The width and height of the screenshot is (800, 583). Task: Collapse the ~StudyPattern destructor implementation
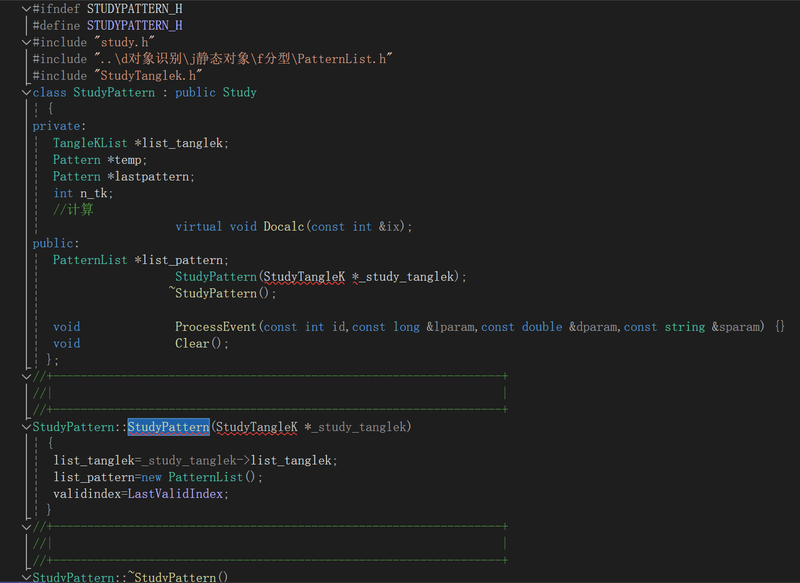[27, 577]
